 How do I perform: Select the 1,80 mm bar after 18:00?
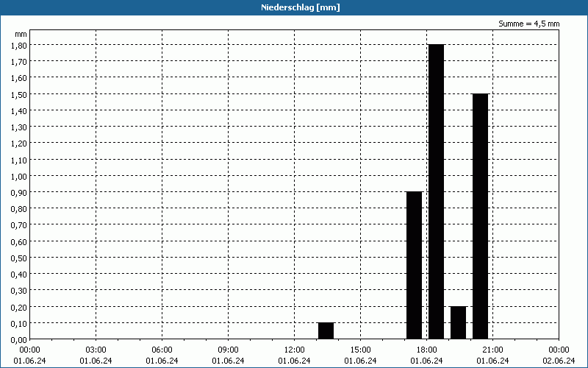pos(437,192)
